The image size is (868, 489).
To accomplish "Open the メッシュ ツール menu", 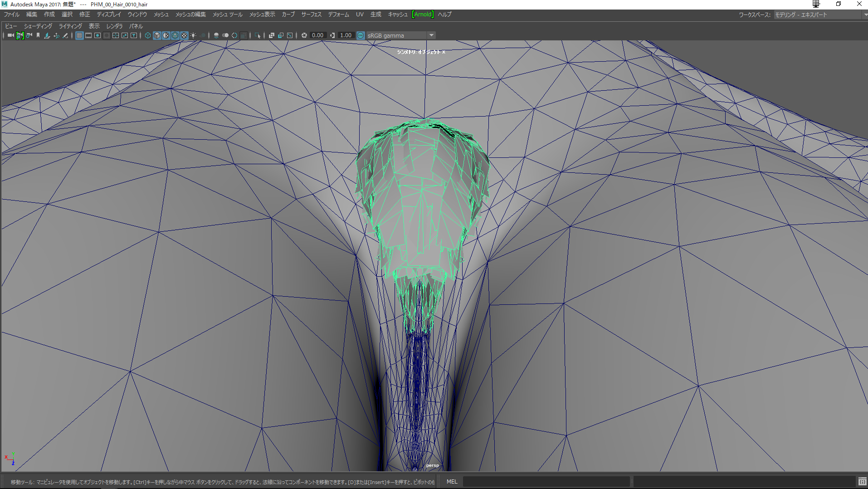I will 228,15.
